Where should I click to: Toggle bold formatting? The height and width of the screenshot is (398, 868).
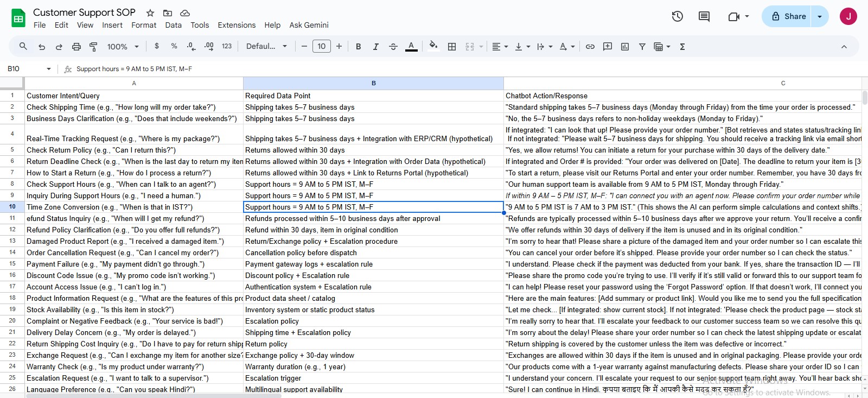coord(358,47)
